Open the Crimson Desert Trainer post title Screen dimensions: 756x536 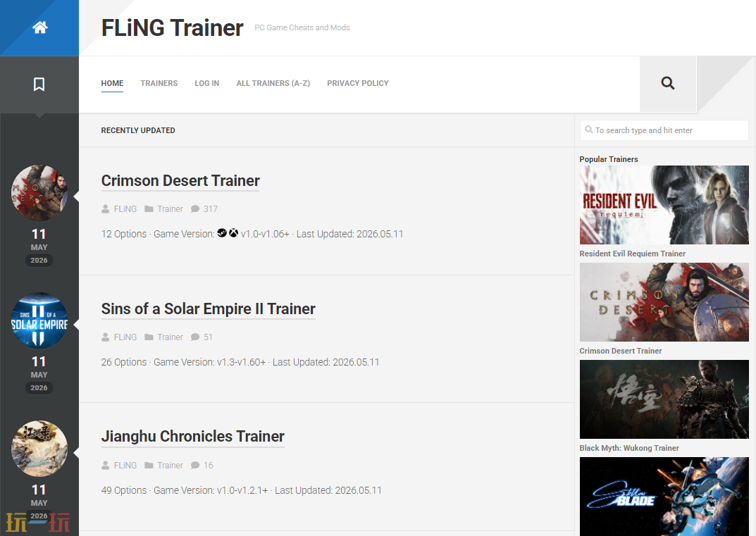tap(180, 181)
